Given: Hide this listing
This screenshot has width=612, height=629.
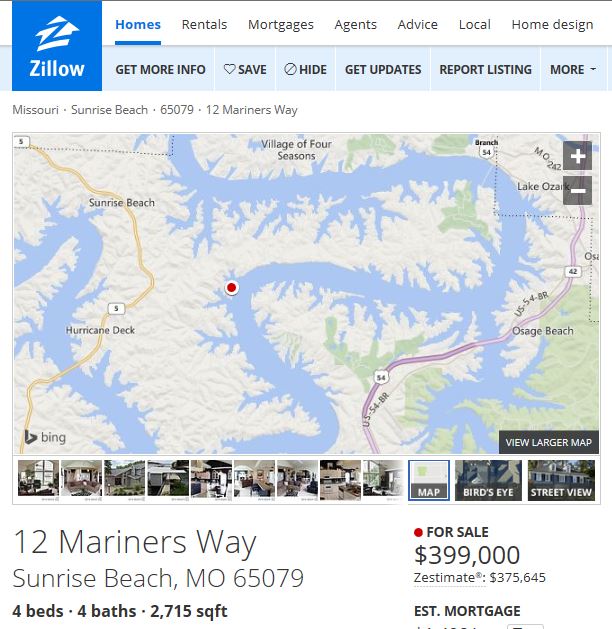Looking at the screenshot, I should click(x=305, y=69).
